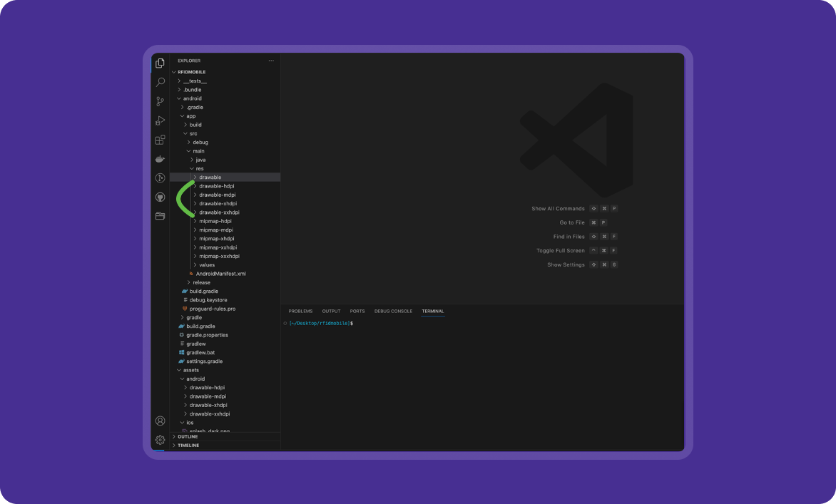Screen dimensions: 836x504
Task: Click the Explorer files icon
Action: (160, 63)
